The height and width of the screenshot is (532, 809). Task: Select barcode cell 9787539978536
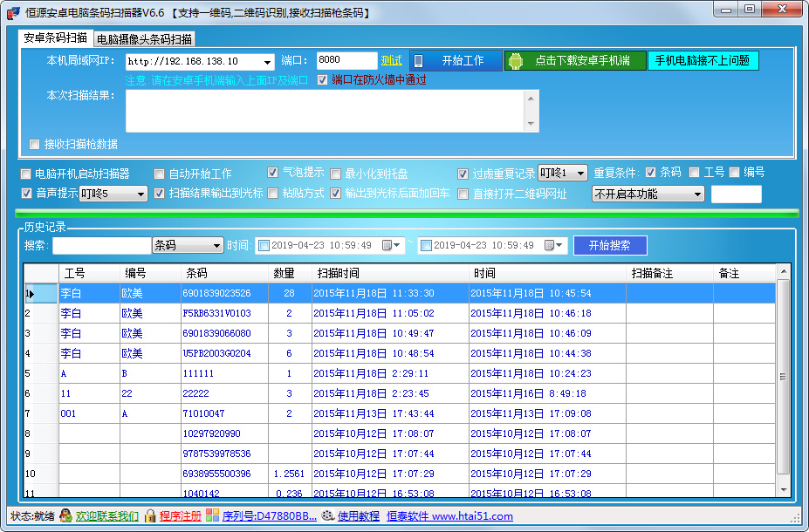(x=224, y=454)
